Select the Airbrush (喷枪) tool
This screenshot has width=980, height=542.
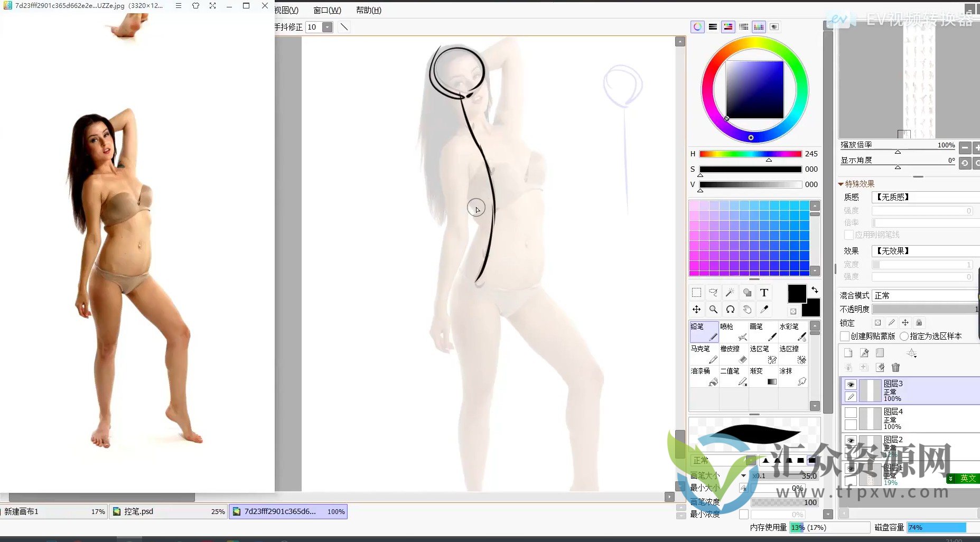point(733,332)
